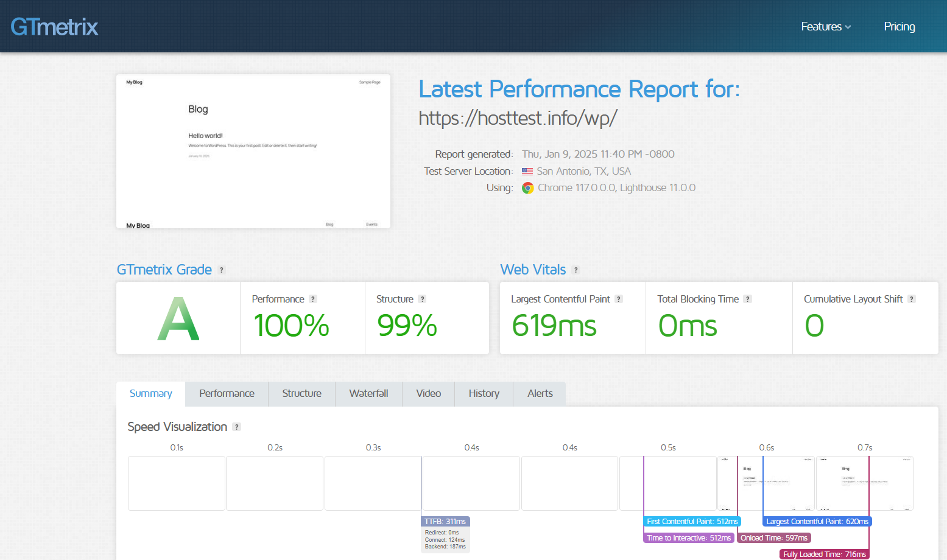The image size is (947, 560).
Task: Click the help icon beside Speed Visualization
Action: [237, 427]
